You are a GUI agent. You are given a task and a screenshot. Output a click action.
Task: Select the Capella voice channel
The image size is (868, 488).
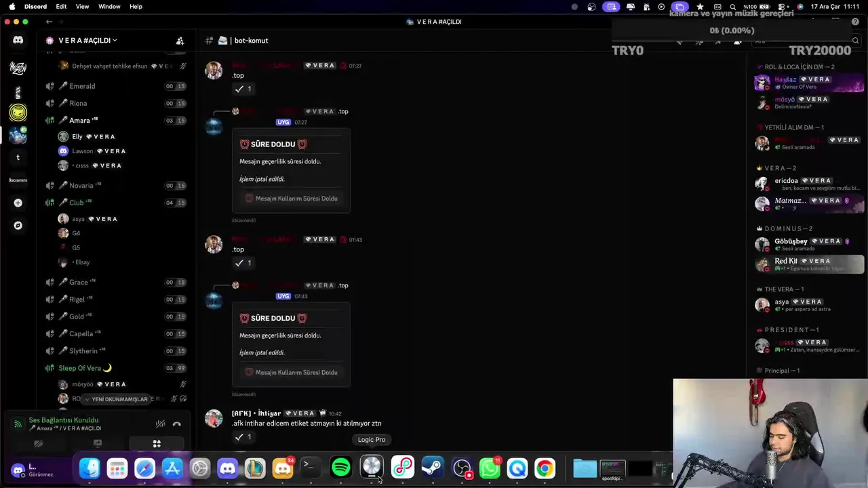[x=115, y=333]
